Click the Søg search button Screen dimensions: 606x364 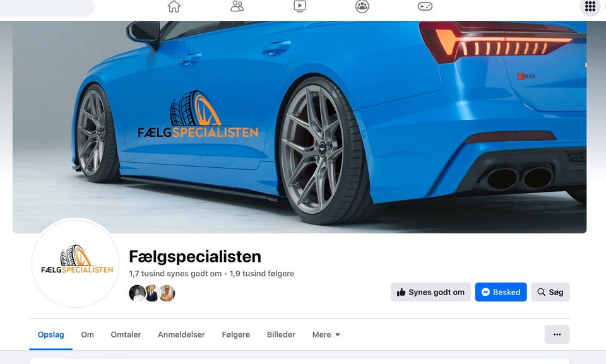pos(550,292)
